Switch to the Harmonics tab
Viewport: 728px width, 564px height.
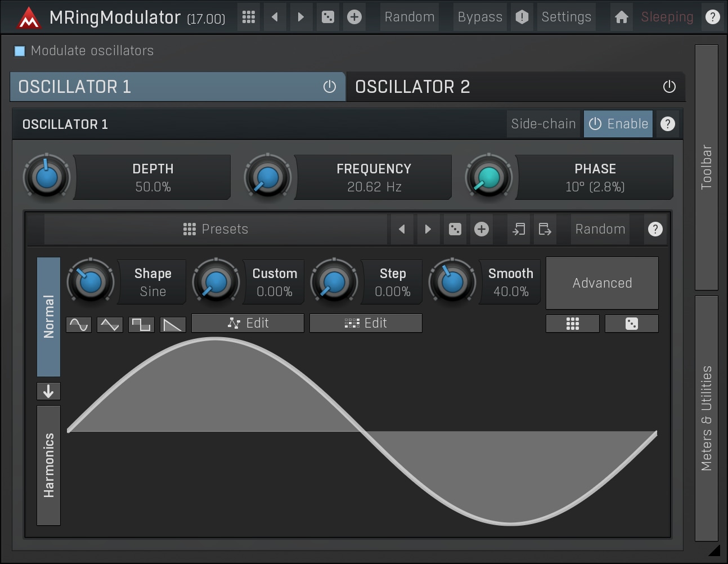pyautogui.click(x=49, y=465)
